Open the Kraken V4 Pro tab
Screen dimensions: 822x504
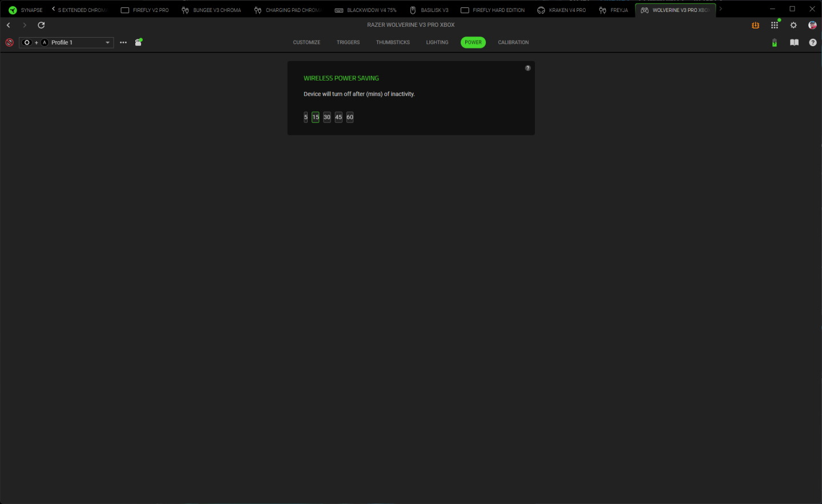562,10
